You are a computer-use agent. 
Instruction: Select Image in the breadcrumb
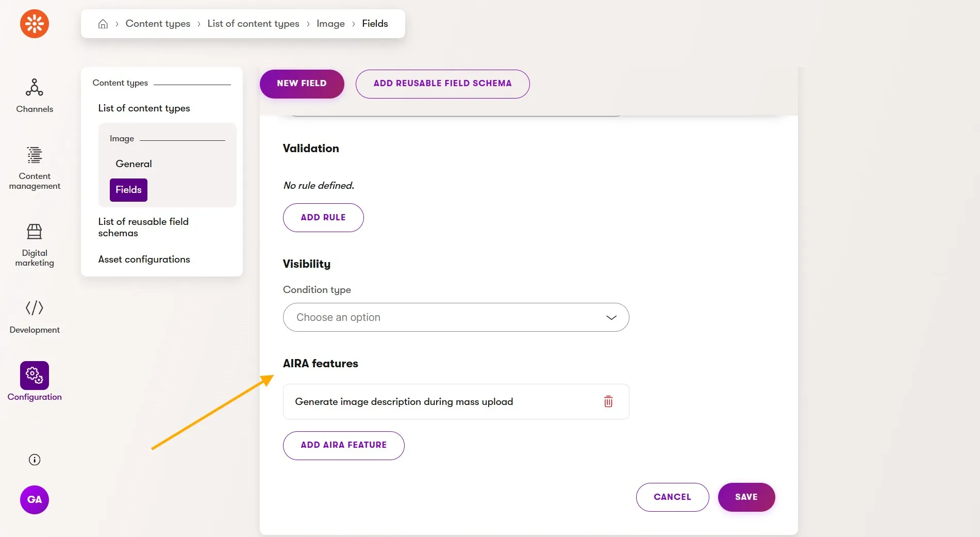click(330, 24)
